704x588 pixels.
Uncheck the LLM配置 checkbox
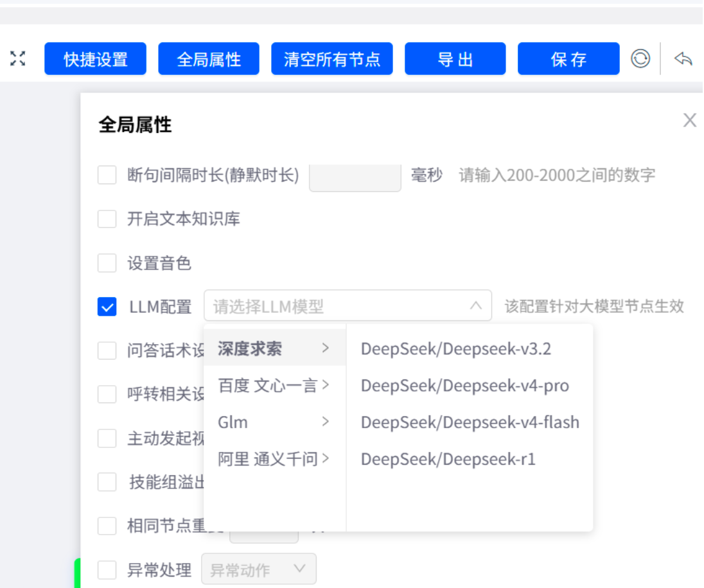107,307
